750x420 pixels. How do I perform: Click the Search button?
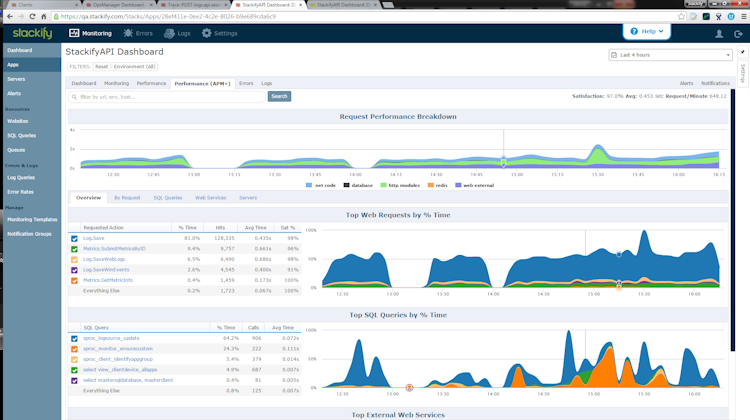279,96
